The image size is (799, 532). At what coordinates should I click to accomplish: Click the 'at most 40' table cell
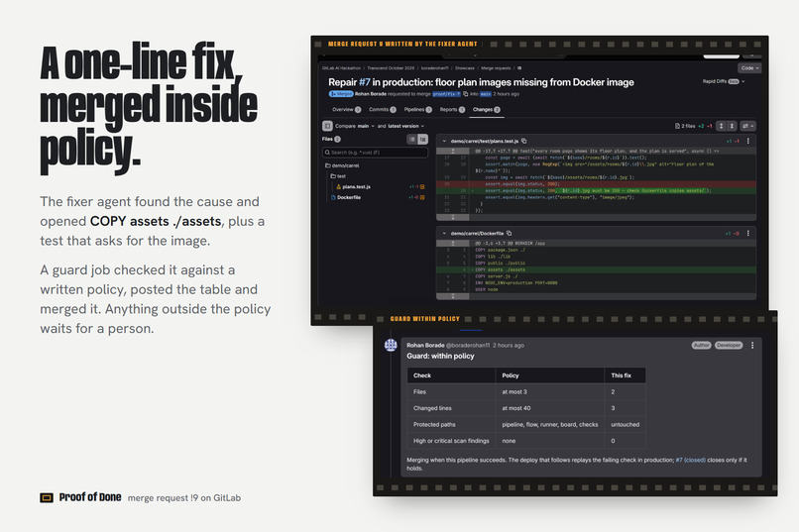point(550,408)
